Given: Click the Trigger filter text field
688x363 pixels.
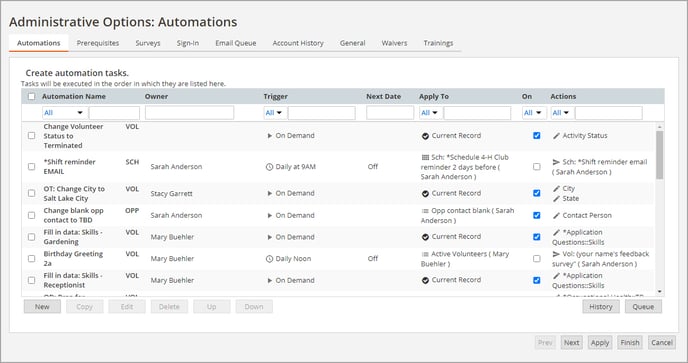Looking at the screenshot, I should [x=322, y=113].
